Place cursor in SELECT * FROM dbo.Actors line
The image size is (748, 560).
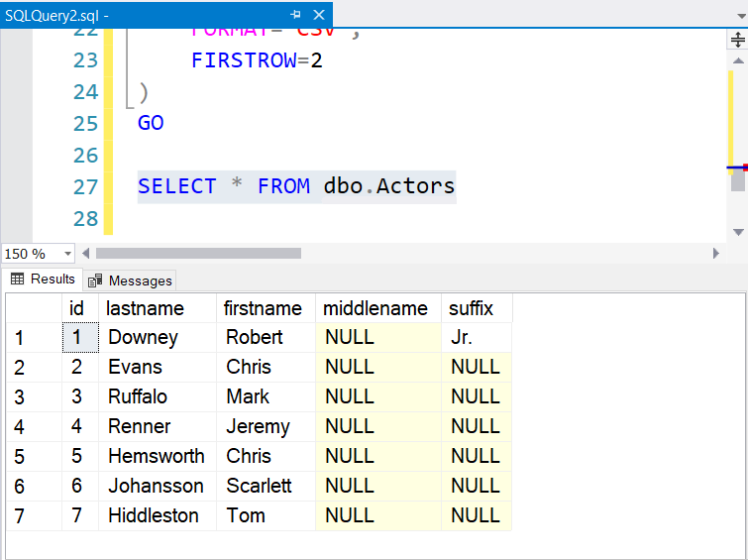click(295, 186)
